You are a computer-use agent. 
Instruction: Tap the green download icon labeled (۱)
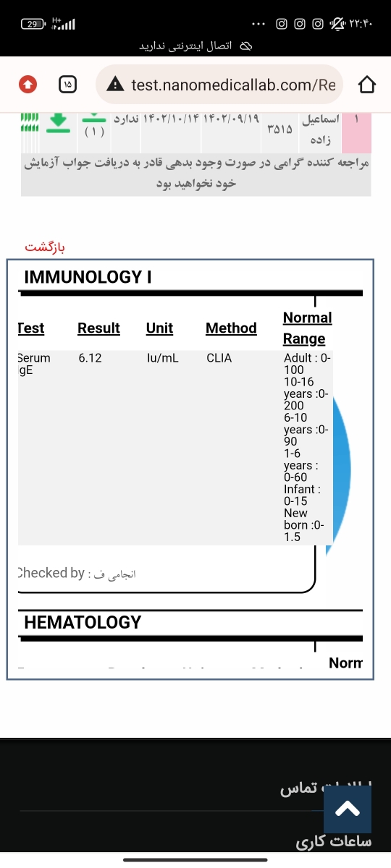(x=94, y=124)
